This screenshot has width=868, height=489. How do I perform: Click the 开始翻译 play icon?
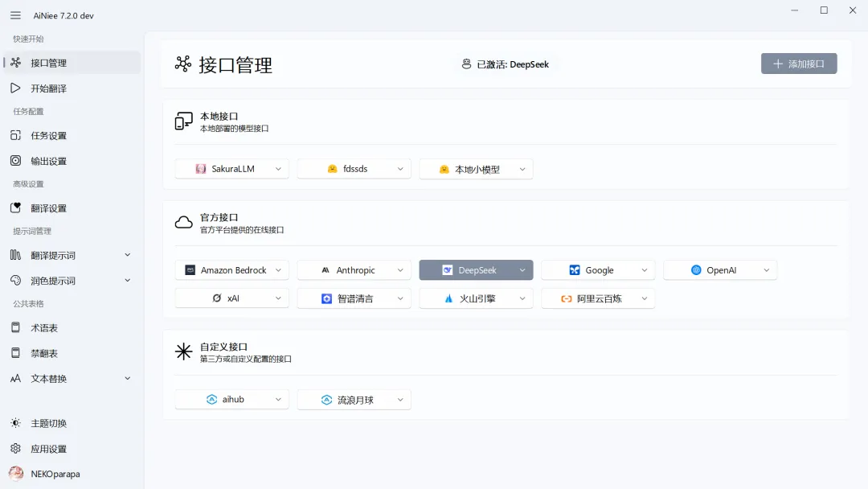15,88
